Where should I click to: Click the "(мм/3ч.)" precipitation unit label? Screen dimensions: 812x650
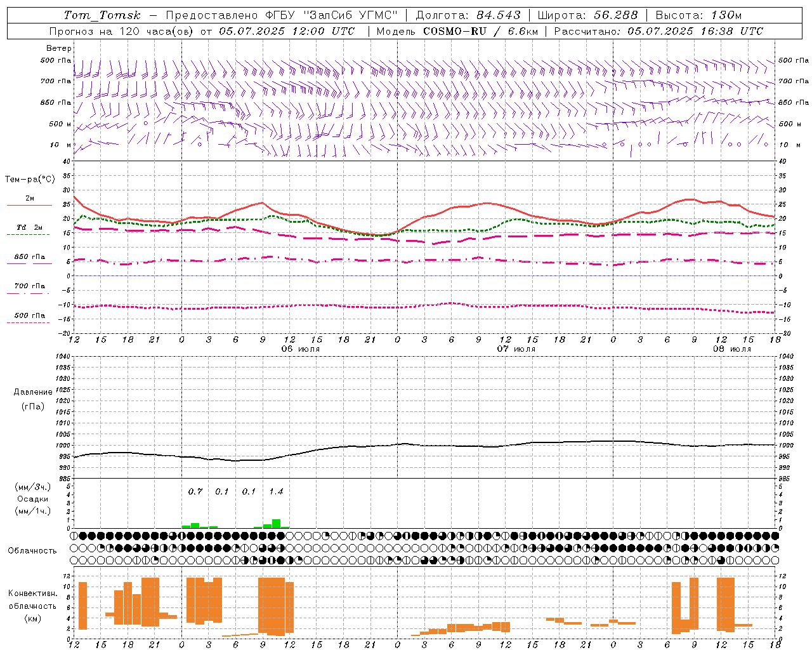tap(32, 487)
